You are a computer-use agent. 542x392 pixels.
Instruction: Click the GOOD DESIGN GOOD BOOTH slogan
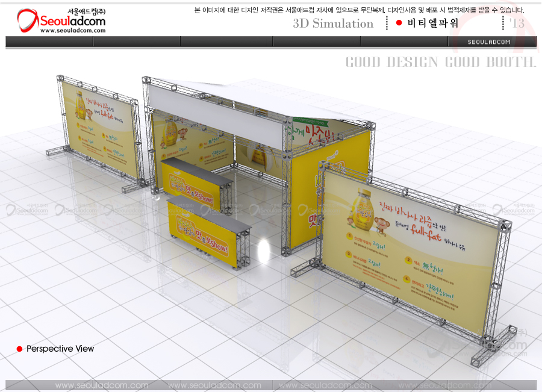(x=440, y=62)
